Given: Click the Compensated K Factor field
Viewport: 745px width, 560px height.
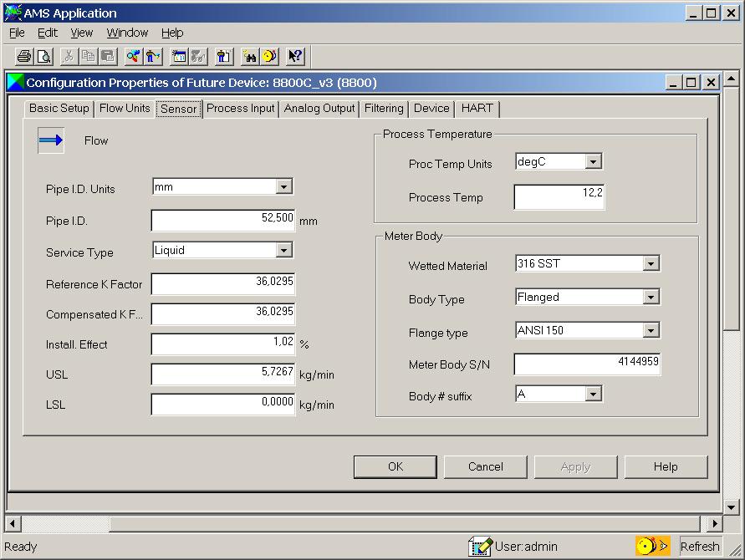Looking at the screenshot, I should point(223,314).
